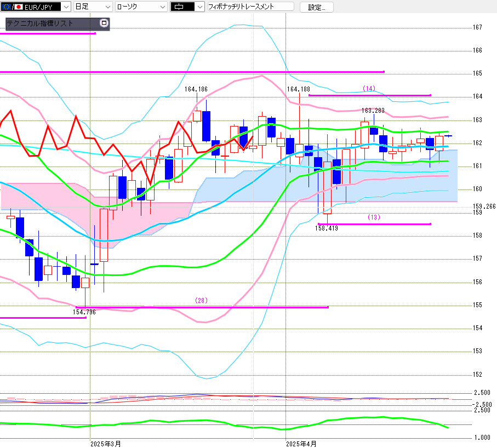The width and height of the screenshot is (497, 448).
Task: Click the 2025年3月 date axis label
Action: (106, 444)
